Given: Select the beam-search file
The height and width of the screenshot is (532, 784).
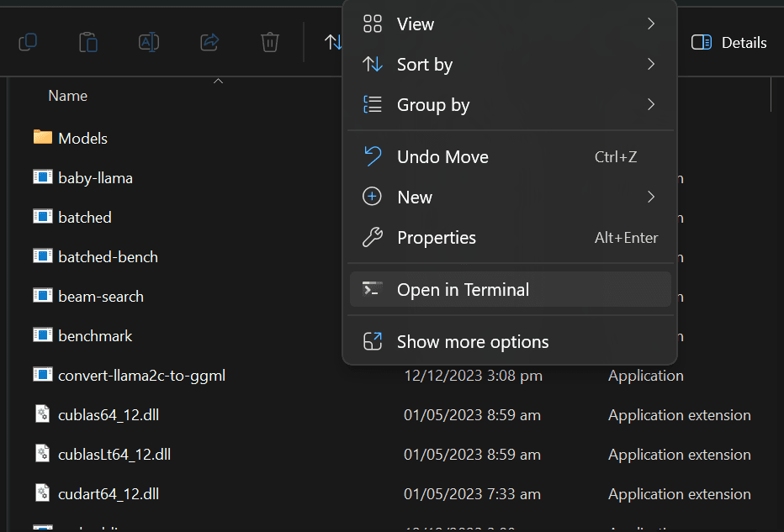Looking at the screenshot, I should [100, 296].
